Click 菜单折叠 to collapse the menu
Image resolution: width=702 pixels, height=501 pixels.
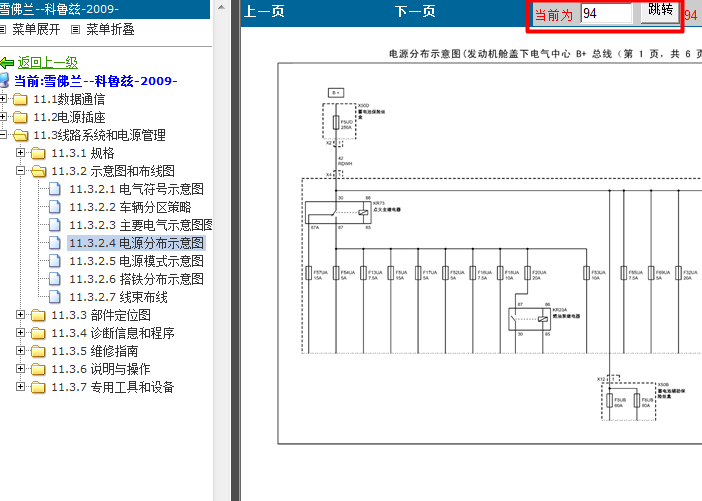point(110,30)
